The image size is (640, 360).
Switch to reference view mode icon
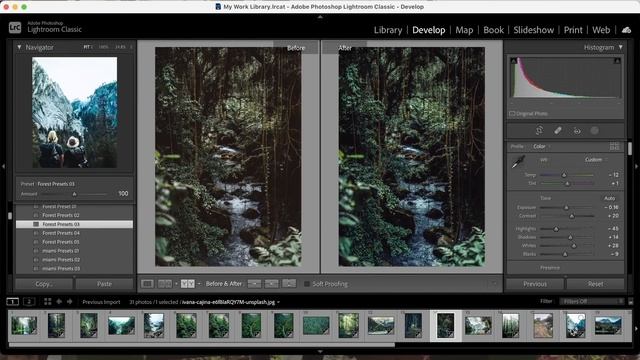tap(165, 284)
